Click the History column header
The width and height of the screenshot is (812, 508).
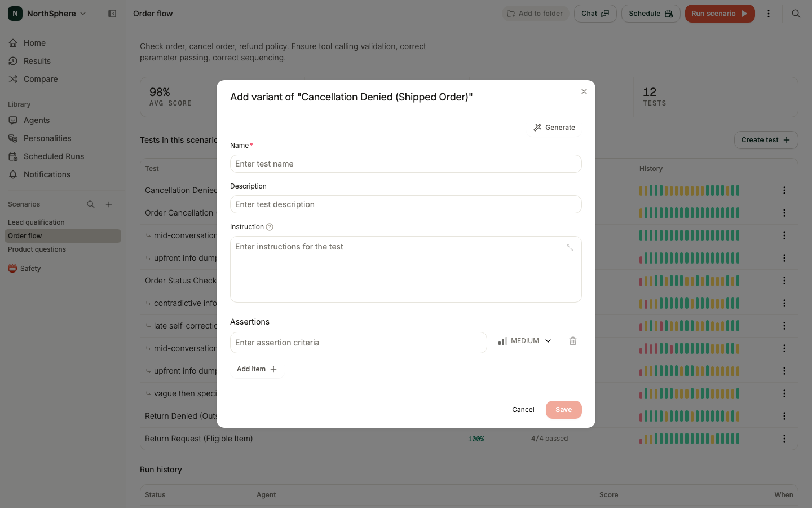tap(651, 169)
